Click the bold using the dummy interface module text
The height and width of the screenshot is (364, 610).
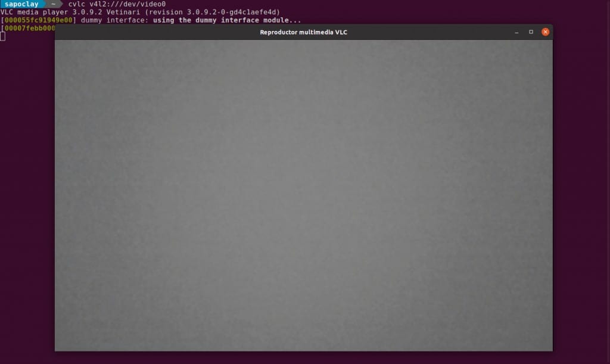227,20
